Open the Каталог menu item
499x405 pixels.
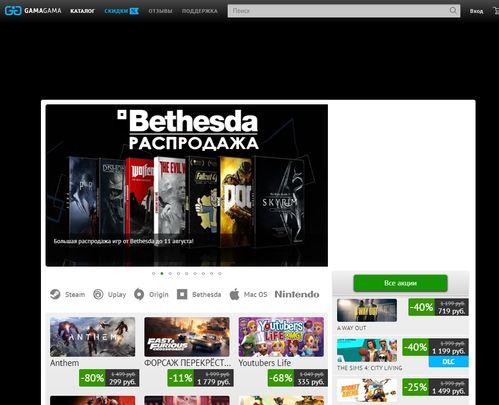coord(82,11)
